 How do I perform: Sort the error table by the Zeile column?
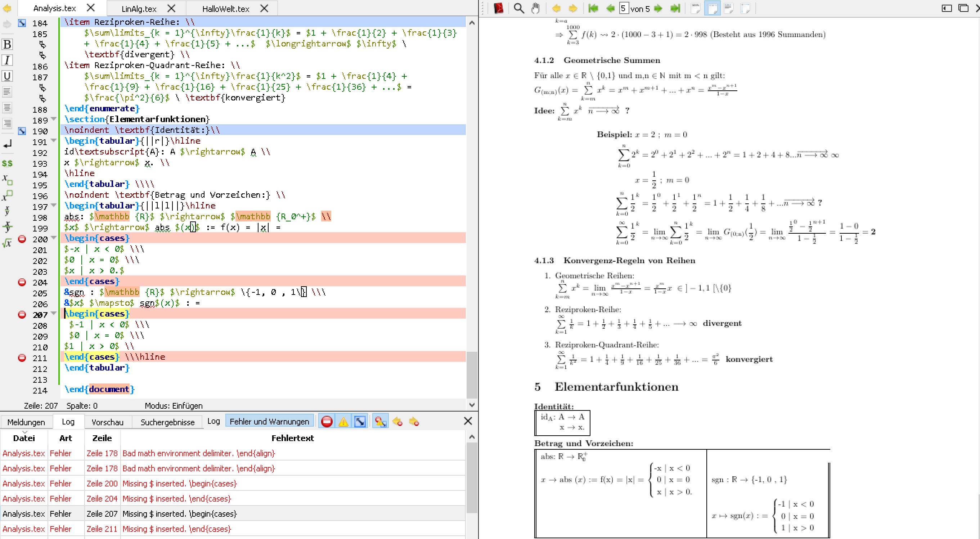point(102,438)
